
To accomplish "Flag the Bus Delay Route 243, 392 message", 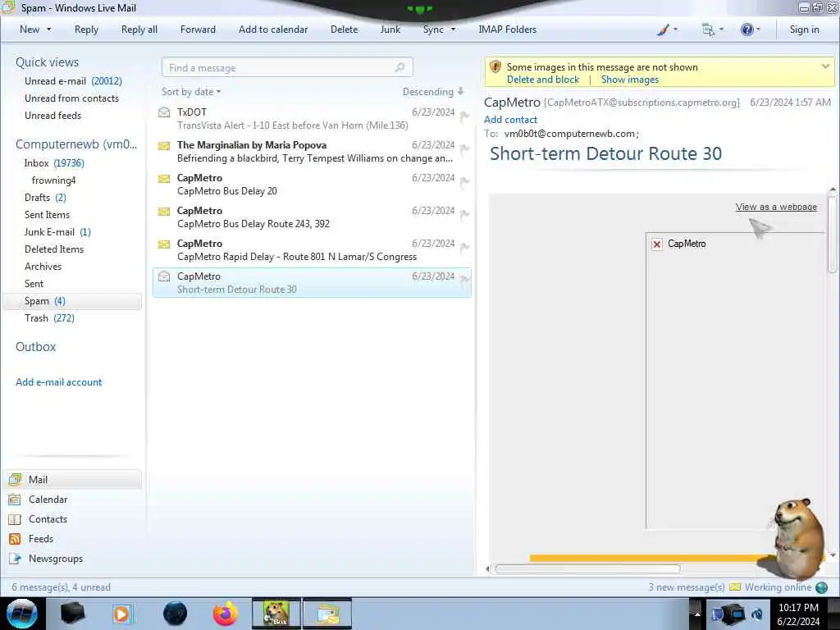I will click(x=464, y=214).
